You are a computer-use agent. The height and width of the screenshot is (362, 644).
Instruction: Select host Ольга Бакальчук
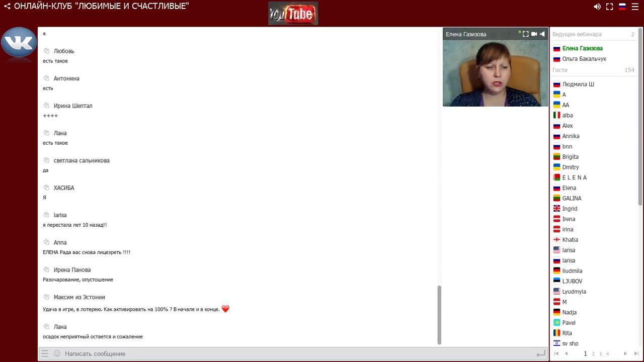click(584, 59)
